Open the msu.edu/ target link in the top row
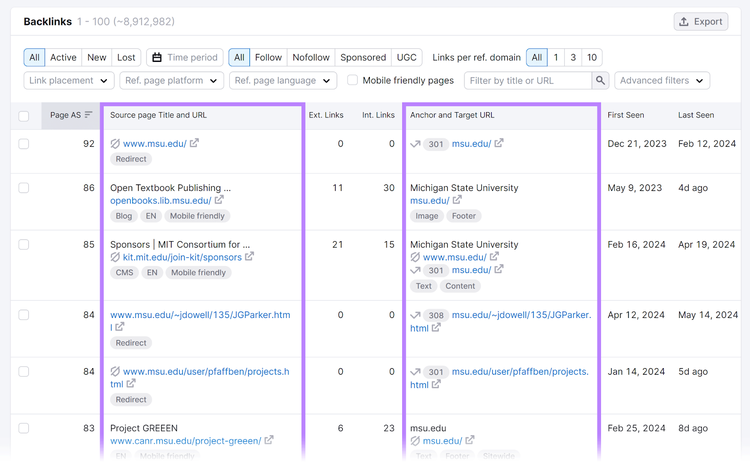750x462 pixels. point(472,143)
